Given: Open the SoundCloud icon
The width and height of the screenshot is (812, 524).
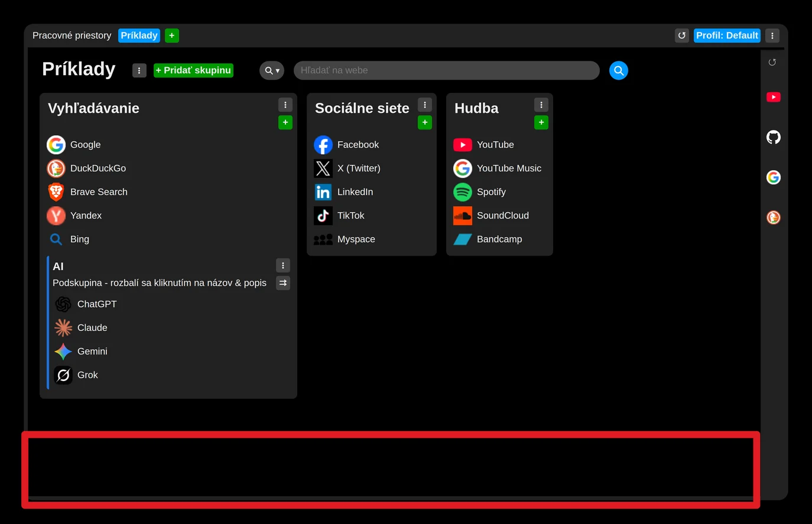Looking at the screenshot, I should tap(463, 216).
